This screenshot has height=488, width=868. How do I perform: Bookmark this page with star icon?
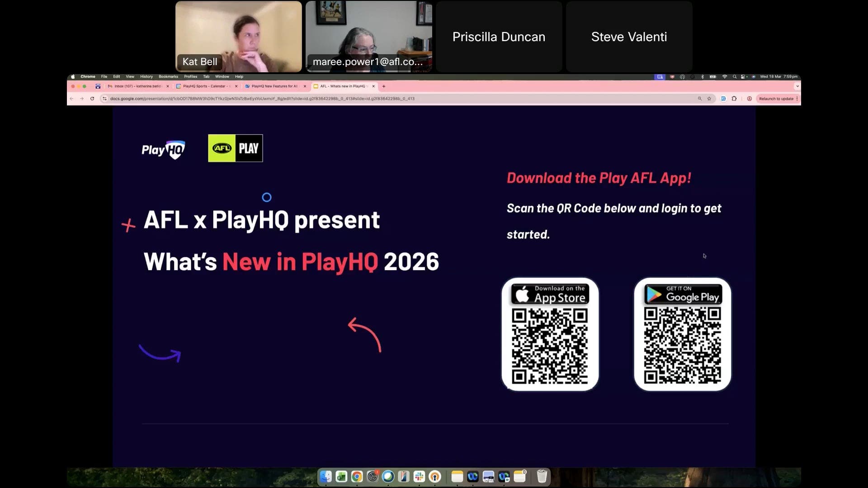click(x=709, y=99)
